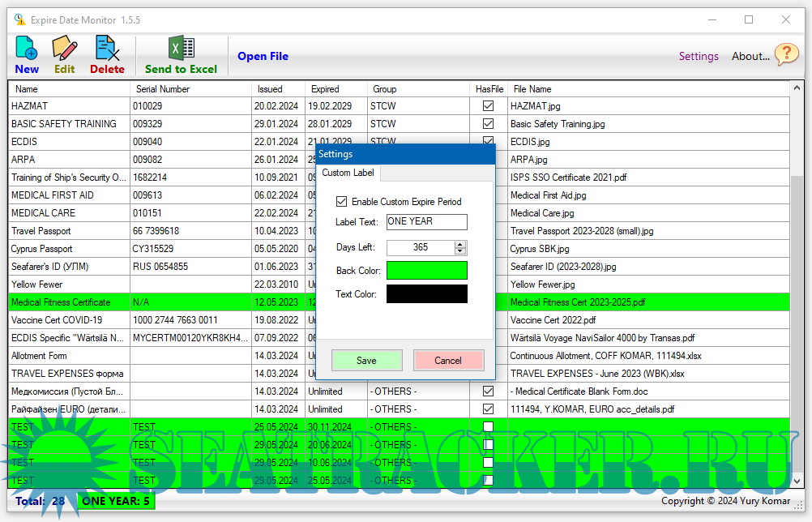812x522 pixels.
Task: Click the Send to Excel icon
Action: [181, 49]
